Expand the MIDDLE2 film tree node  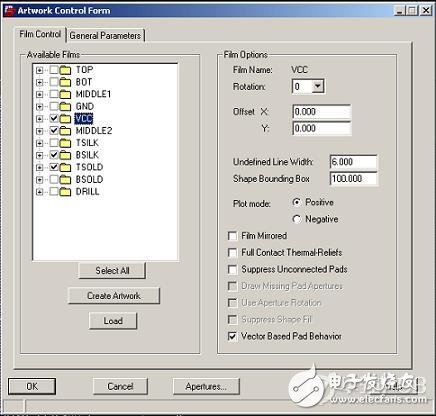click(x=40, y=131)
